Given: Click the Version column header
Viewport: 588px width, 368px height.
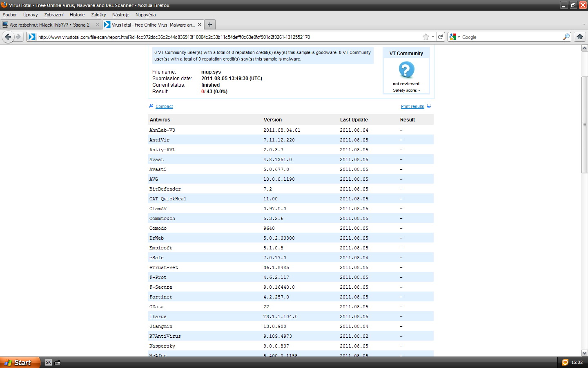Looking at the screenshot, I should pyautogui.click(x=272, y=120).
